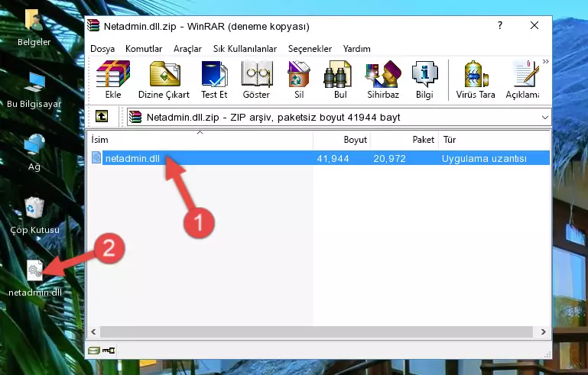Show archive Bilgi information
Screen dimensions: 588x375
tap(424, 79)
